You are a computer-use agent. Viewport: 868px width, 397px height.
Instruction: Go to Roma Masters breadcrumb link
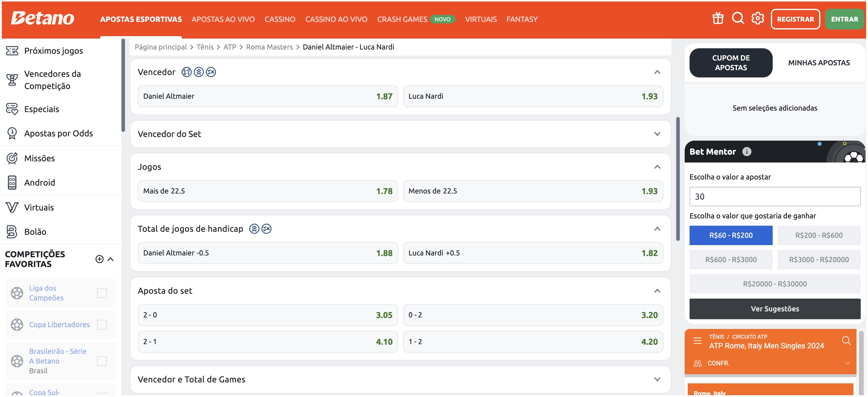tap(269, 47)
